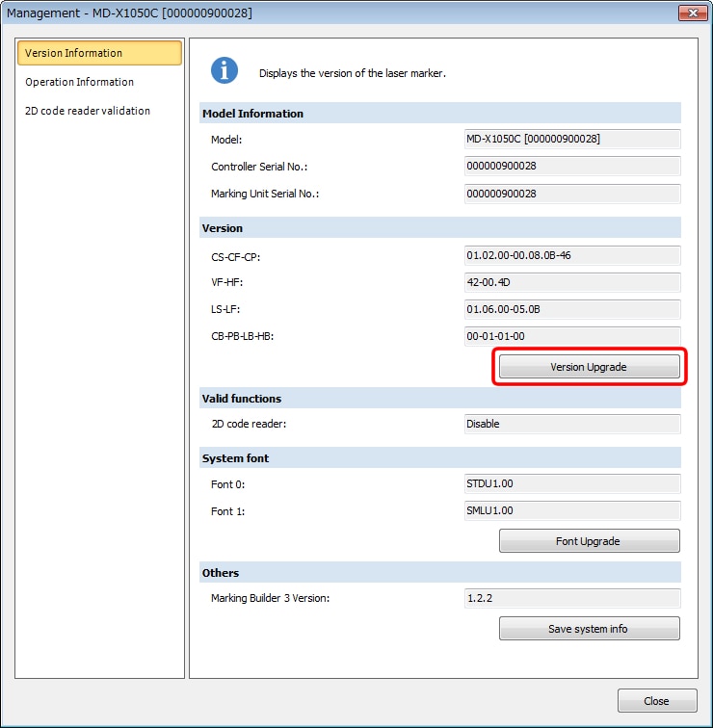Click the 2D code reader Disable field
Screen dimensions: 713x728
tap(571, 424)
